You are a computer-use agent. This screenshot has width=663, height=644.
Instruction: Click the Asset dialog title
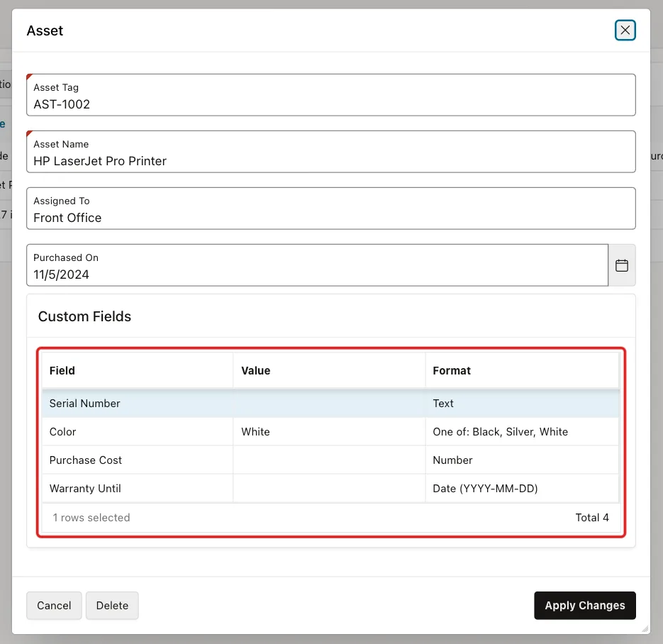coord(45,30)
